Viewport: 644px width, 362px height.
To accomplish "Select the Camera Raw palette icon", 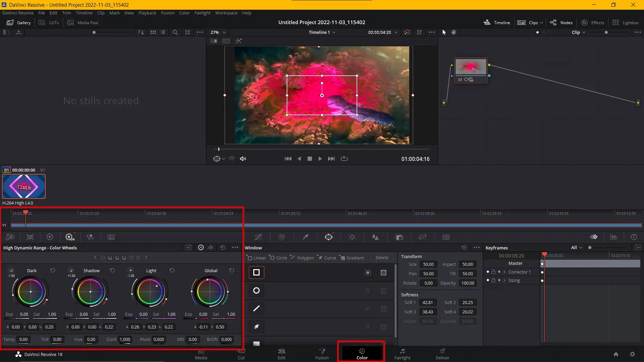I will point(10,237).
